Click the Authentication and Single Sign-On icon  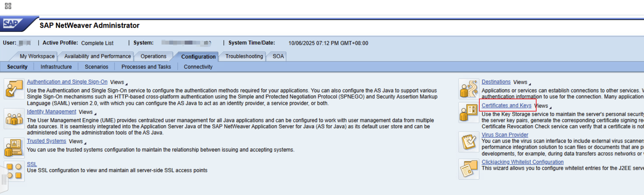pos(14,89)
